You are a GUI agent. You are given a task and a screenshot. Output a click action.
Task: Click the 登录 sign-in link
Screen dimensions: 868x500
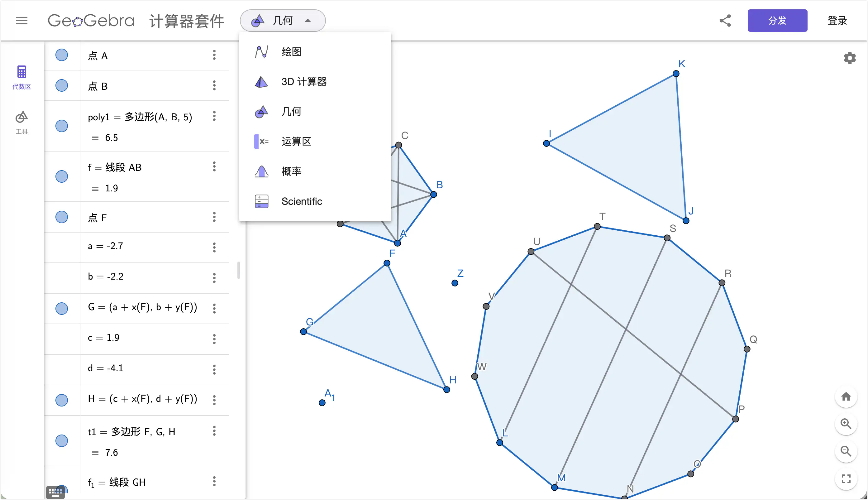(837, 21)
